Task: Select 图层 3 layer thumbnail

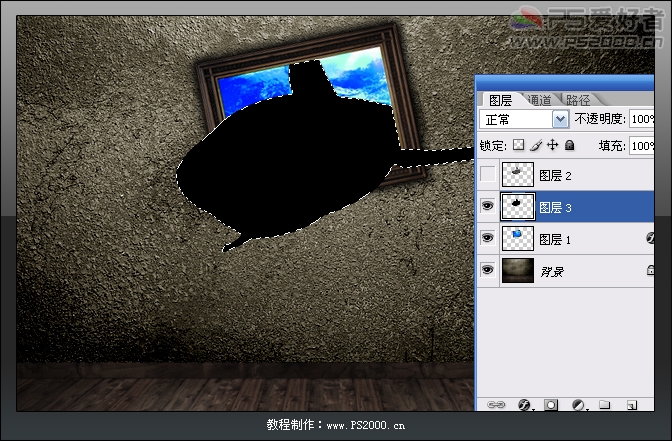Action: point(518,207)
